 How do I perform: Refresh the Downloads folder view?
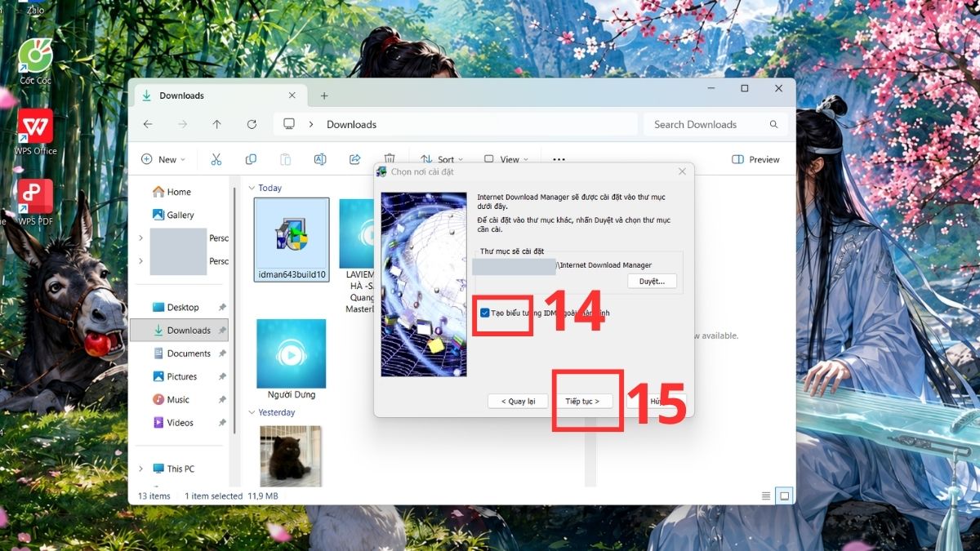252,124
